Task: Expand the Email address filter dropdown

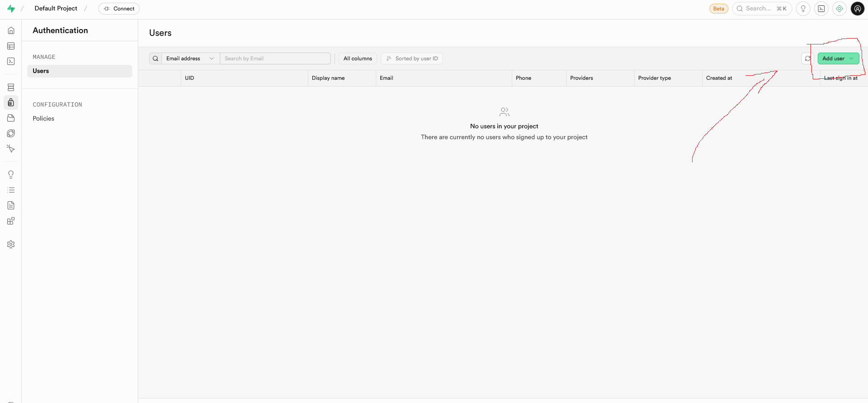Action: click(x=190, y=58)
